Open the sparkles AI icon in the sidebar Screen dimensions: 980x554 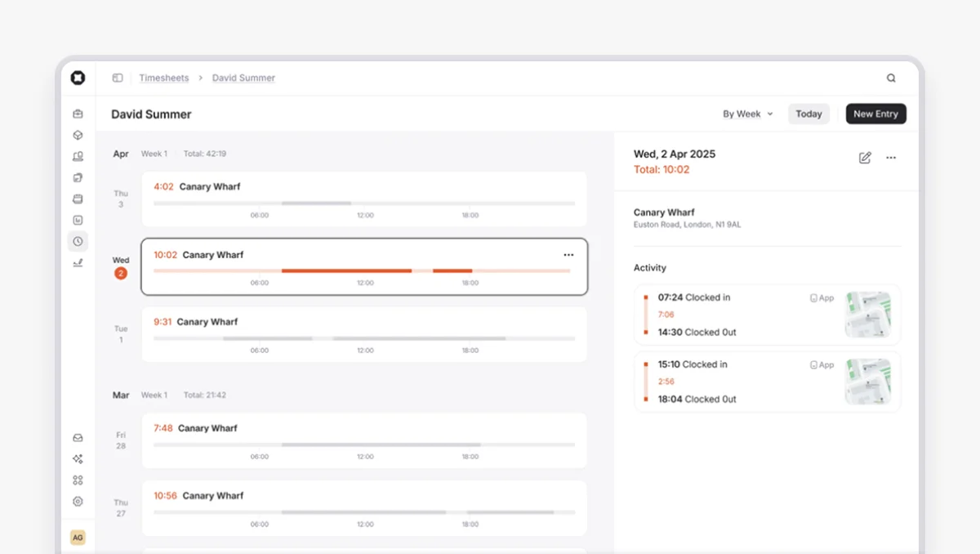[78, 459]
